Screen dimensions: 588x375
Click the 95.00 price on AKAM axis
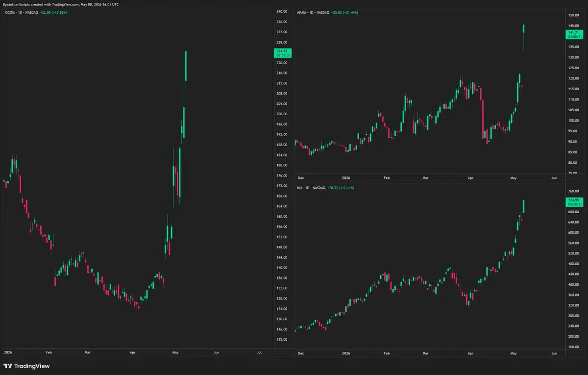coord(573,131)
